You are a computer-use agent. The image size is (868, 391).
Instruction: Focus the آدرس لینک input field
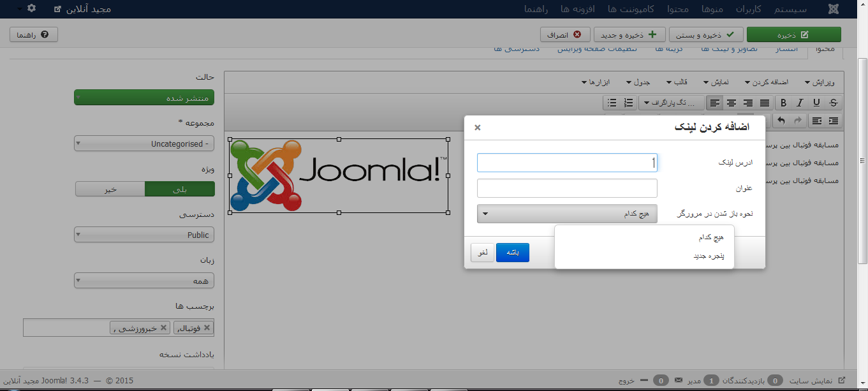567,163
